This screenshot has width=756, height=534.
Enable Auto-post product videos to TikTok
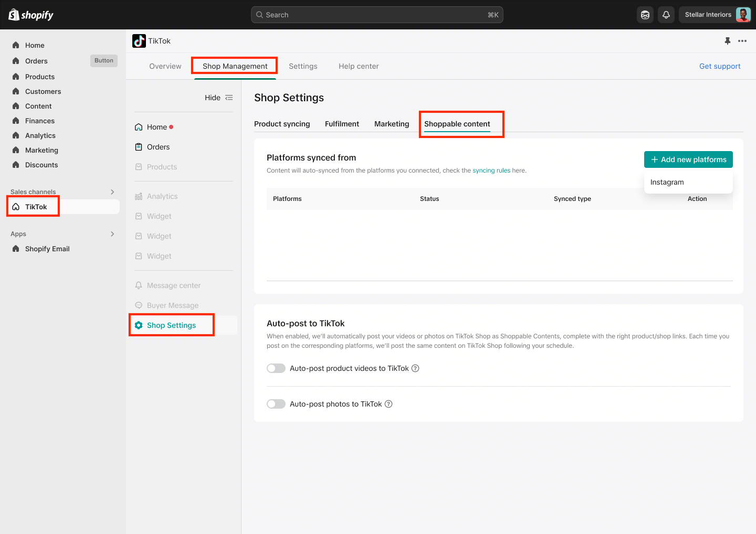point(276,368)
